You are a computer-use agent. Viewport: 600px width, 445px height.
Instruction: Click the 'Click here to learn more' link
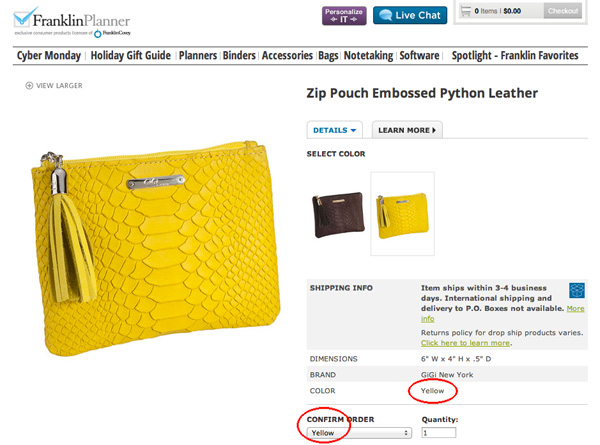(x=463, y=342)
